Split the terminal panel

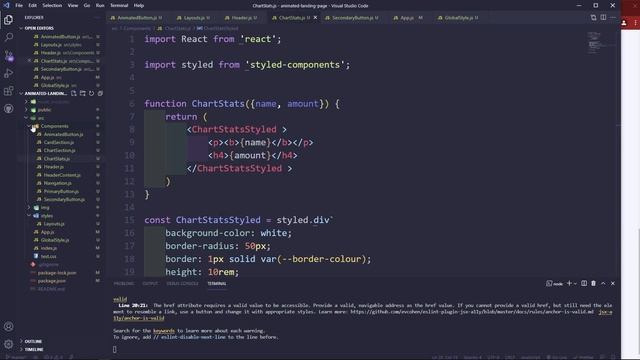point(584,283)
